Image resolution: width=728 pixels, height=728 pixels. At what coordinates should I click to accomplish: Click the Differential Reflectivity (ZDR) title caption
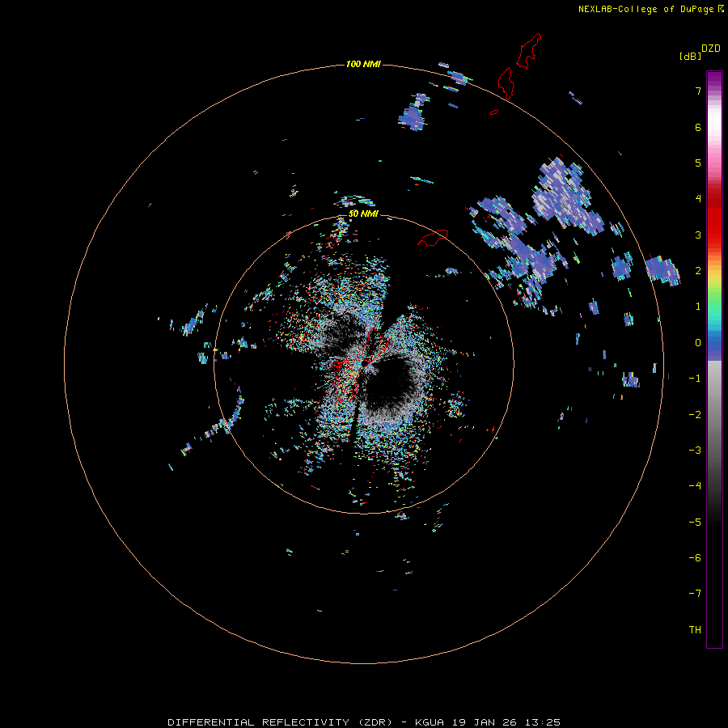point(364,722)
